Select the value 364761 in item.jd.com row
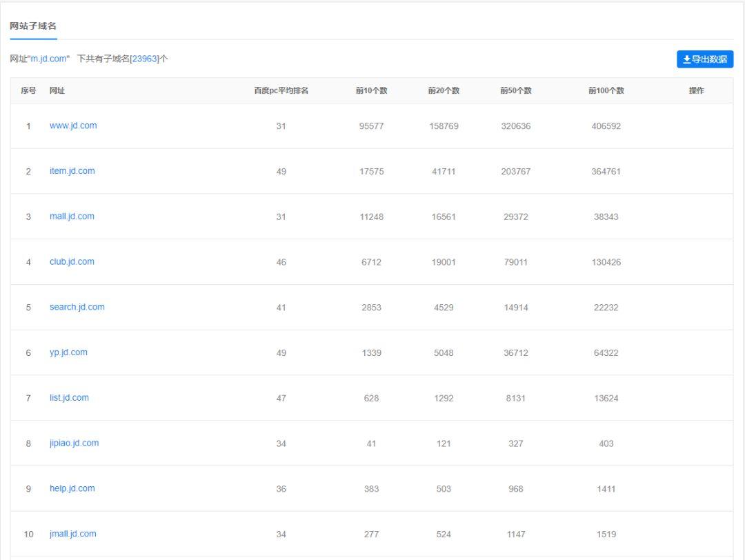Image resolution: width=745 pixels, height=560 pixels. pyautogui.click(x=606, y=172)
